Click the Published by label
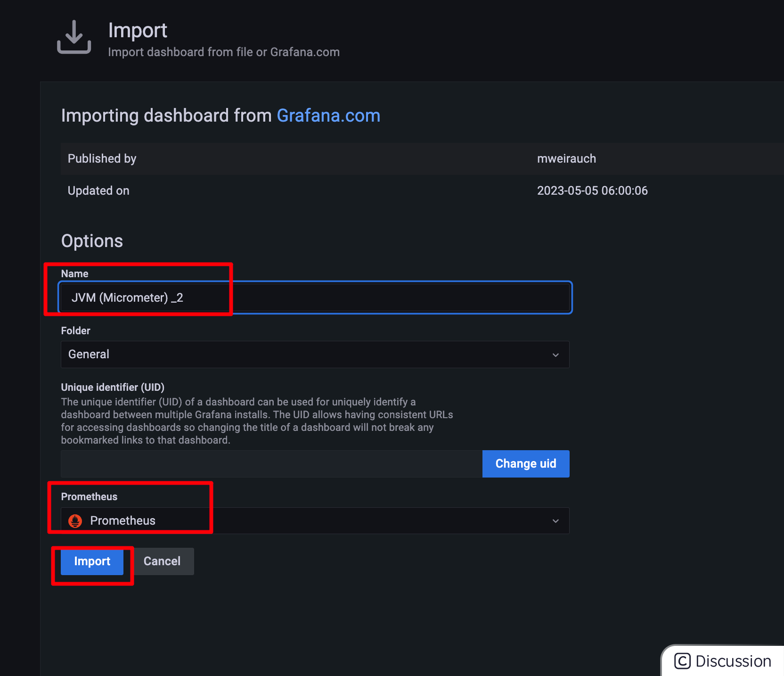The width and height of the screenshot is (784, 676). pyautogui.click(x=102, y=159)
